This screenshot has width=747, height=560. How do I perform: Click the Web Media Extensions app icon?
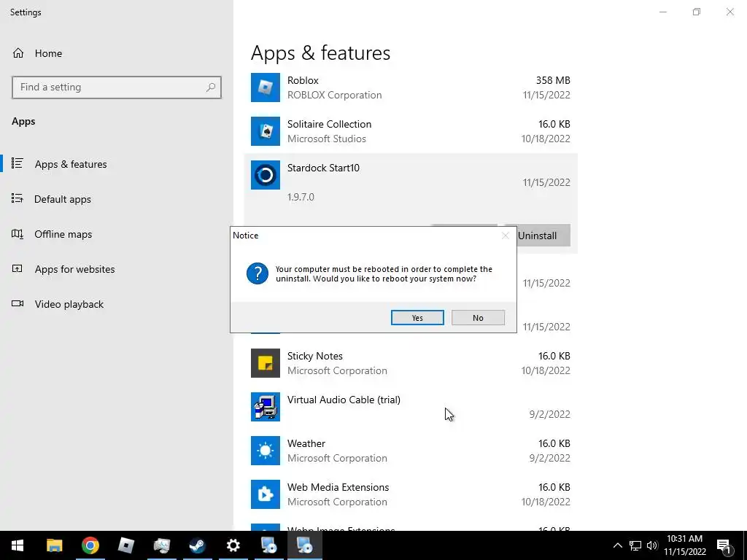tap(266, 495)
